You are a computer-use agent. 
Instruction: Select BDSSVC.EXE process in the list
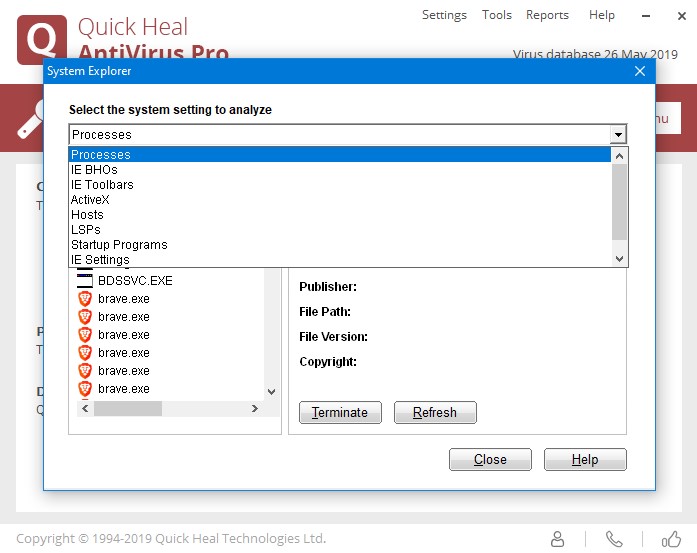tap(135, 281)
